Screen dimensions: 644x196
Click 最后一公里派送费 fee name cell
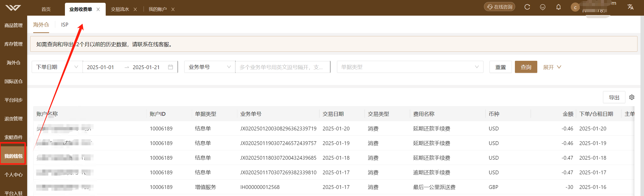[x=434, y=187]
